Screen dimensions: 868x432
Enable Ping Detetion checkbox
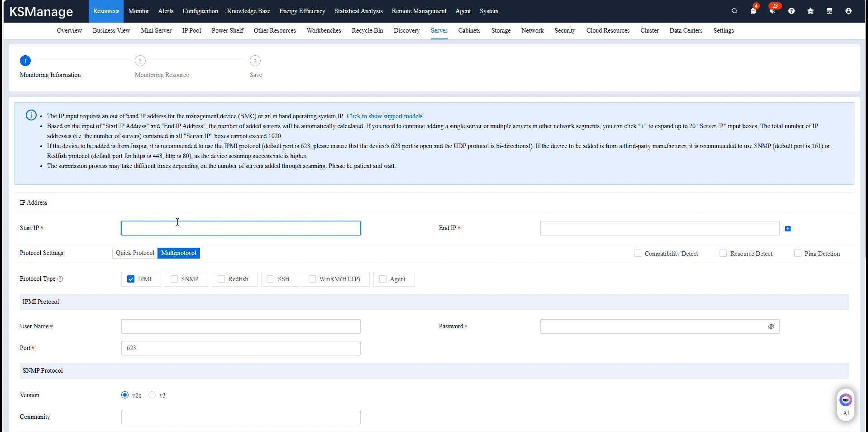797,254
